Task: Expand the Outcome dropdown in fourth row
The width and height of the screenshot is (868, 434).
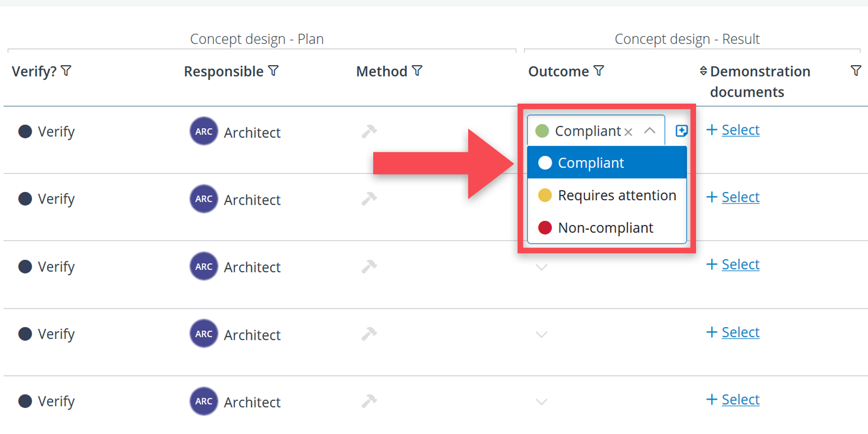Action: pyautogui.click(x=541, y=334)
